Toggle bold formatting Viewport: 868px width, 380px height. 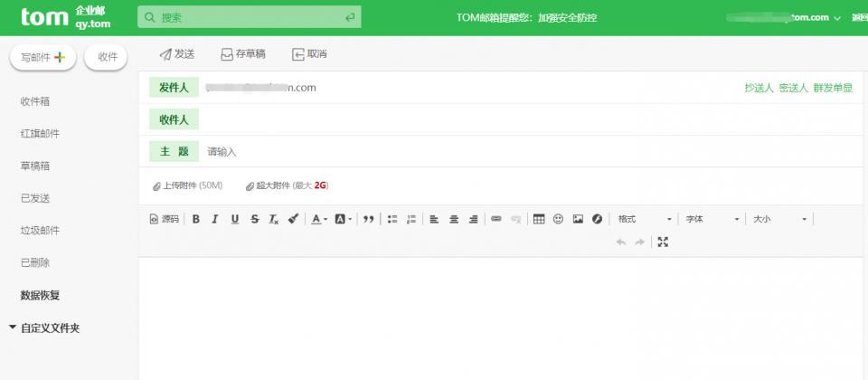(196, 219)
